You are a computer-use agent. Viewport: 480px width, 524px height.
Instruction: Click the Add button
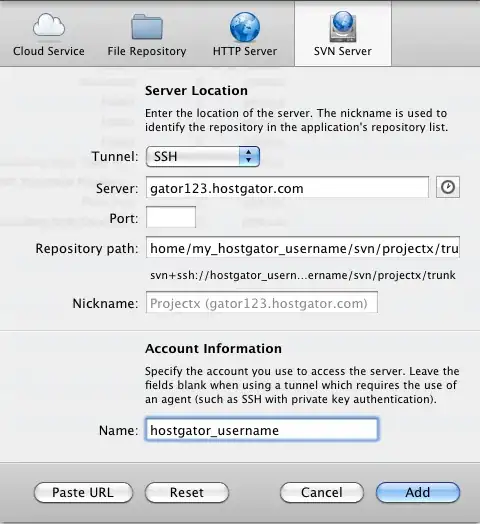tap(418, 493)
